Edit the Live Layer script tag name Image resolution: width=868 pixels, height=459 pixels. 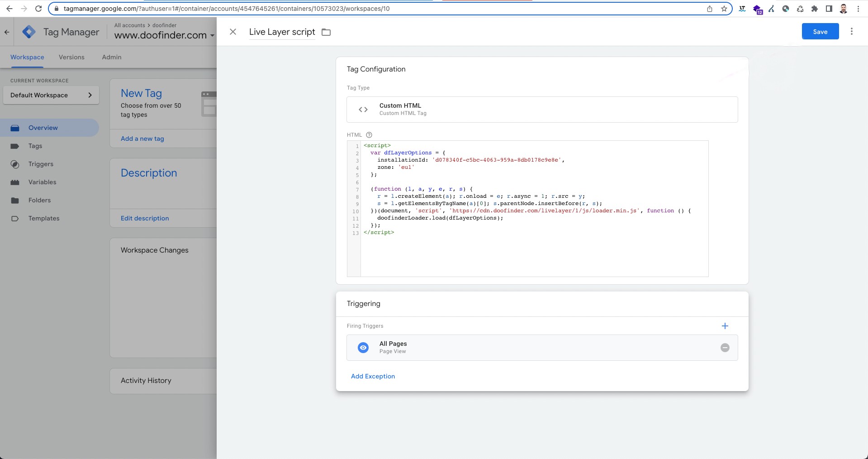tap(282, 32)
